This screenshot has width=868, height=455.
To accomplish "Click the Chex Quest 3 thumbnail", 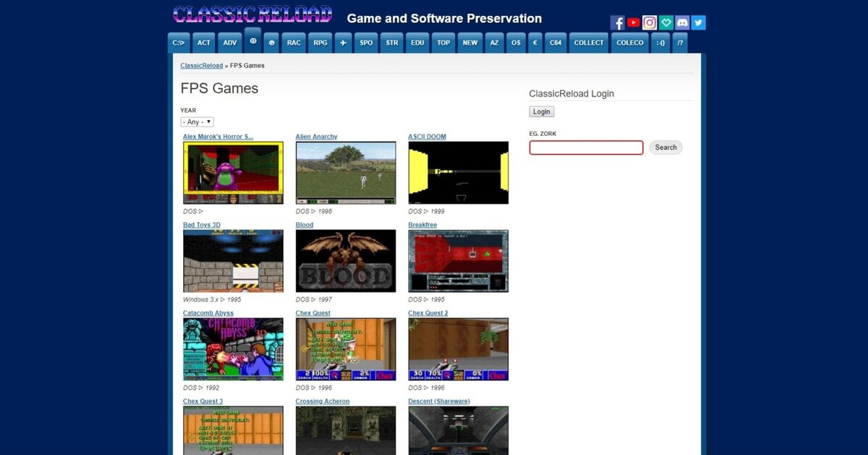I will tap(233, 430).
